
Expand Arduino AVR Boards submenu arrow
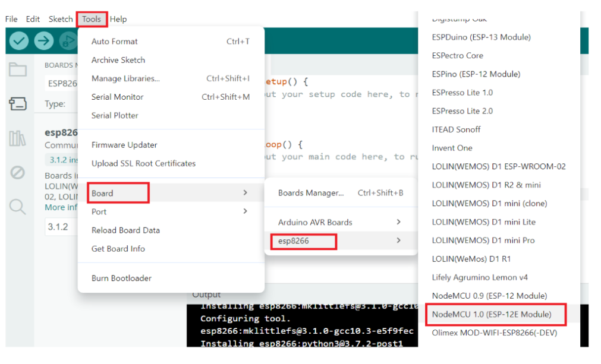[x=399, y=222]
